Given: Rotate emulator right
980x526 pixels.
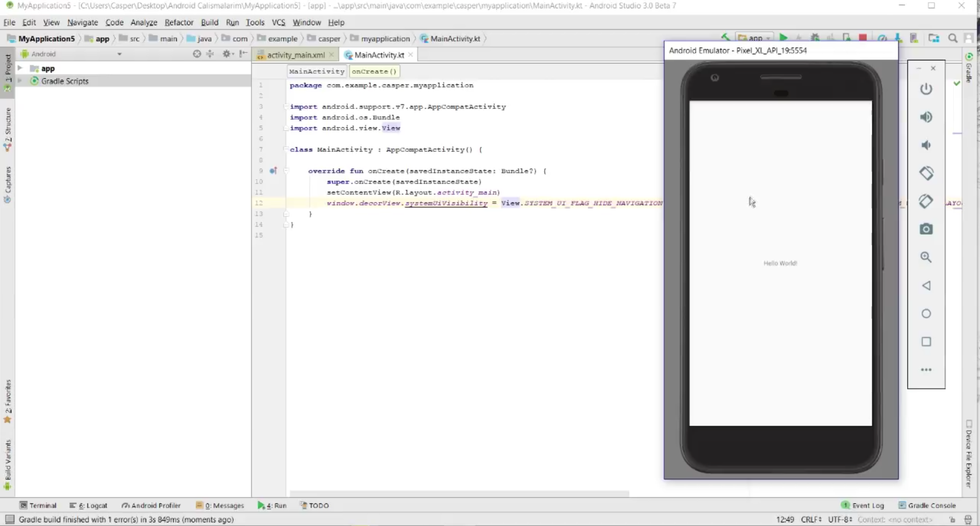Looking at the screenshot, I should click(x=926, y=201).
